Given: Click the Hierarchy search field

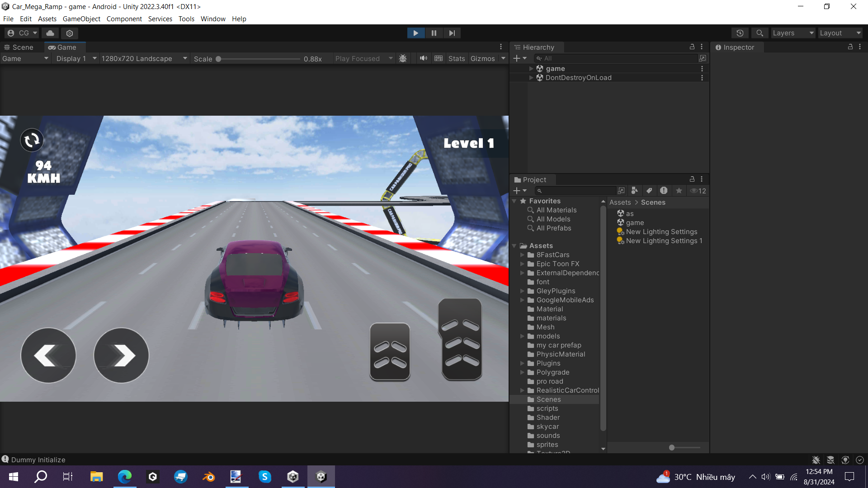Looking at the screenshot, I should [x=615, y=58].
